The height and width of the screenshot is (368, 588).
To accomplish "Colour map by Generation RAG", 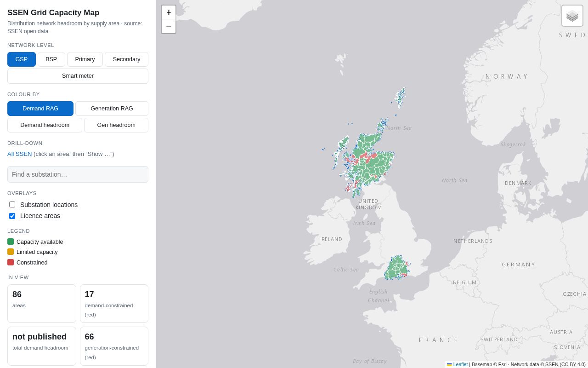I will (x=112, y=109).
